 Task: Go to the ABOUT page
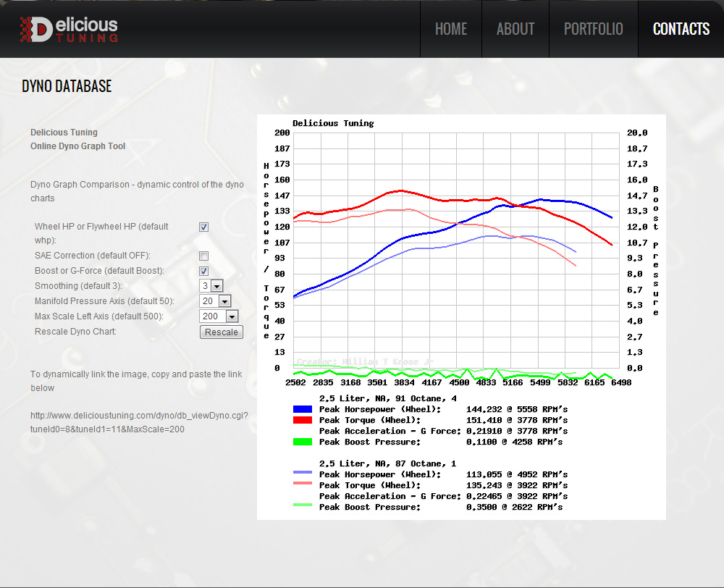pos(515,29)
